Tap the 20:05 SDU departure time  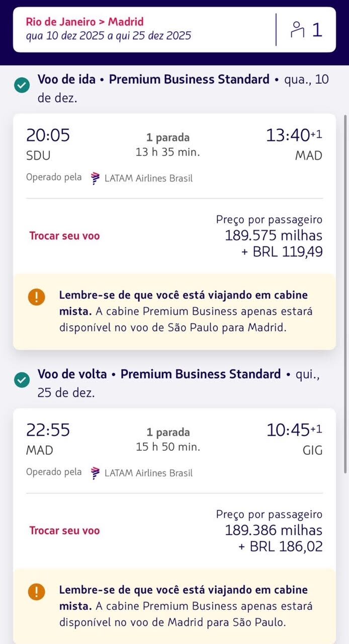click(48, 135)
